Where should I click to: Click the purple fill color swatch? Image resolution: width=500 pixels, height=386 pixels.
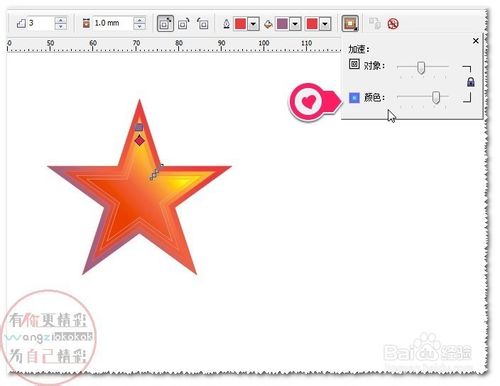[282, 24]
